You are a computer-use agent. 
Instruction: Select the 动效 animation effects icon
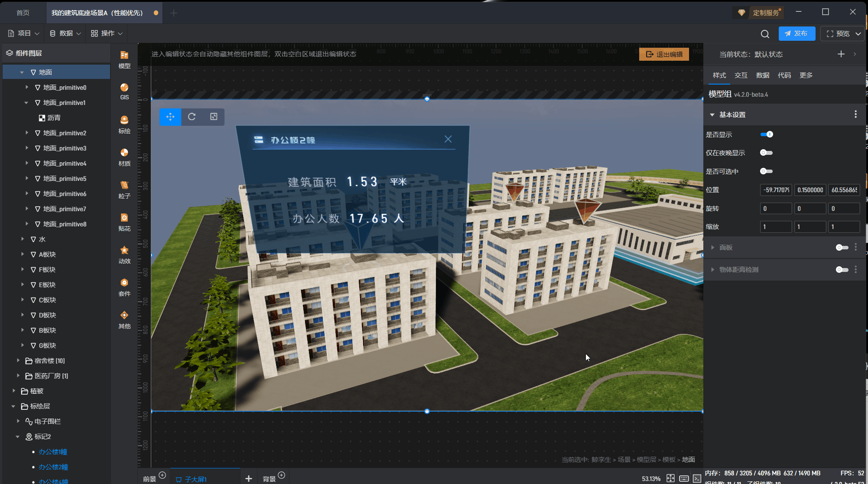click(124, 254)
